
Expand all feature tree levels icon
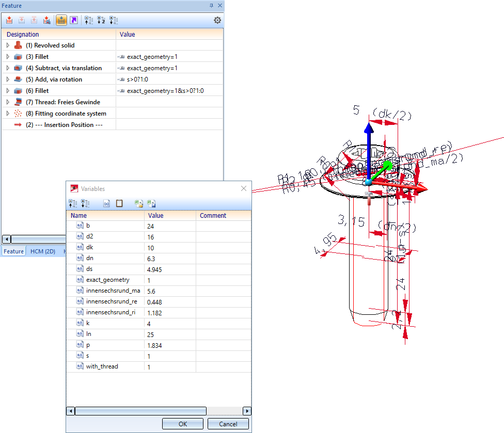pos(114,20)
